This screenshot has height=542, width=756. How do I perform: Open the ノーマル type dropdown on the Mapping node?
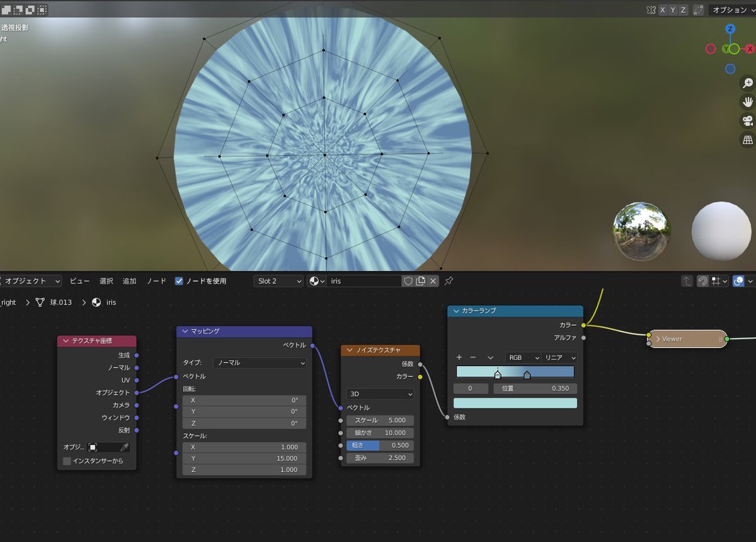[x=260, y=362]
